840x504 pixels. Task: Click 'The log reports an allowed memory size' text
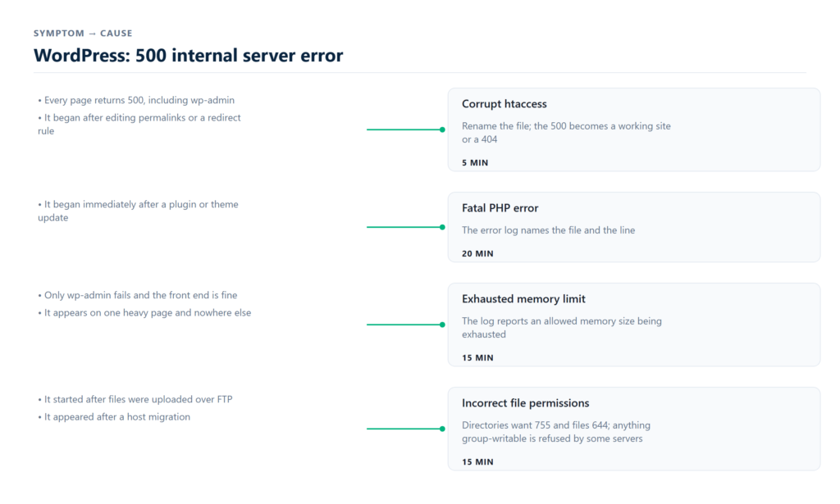pyautogui.click(x=561, y=328)
